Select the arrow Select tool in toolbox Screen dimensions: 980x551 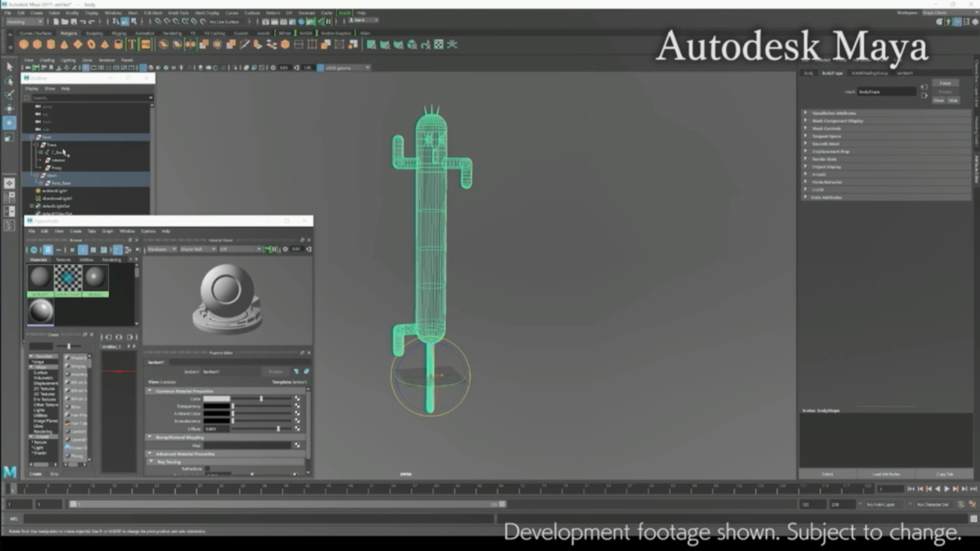[10, 67]
